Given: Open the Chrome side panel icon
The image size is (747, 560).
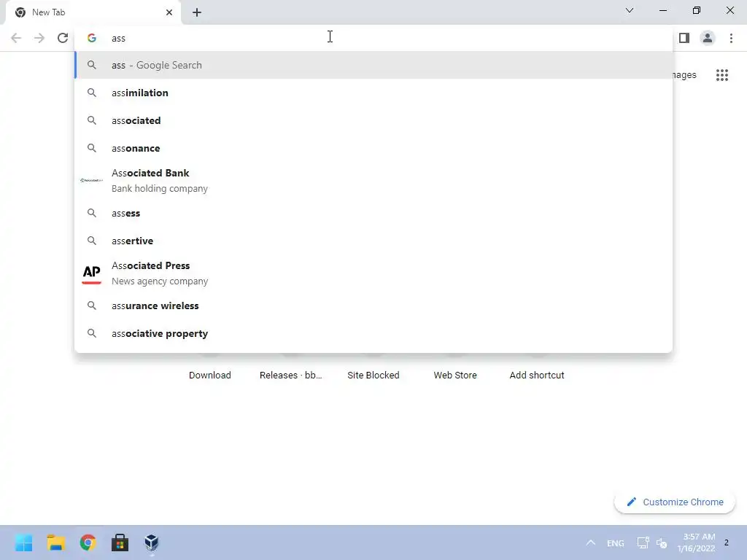Looking at the screenshot, I should [684, 38].
